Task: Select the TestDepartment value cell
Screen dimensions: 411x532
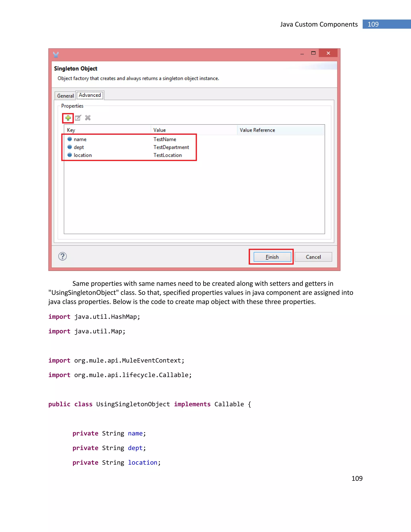Action: coord(171,147)
